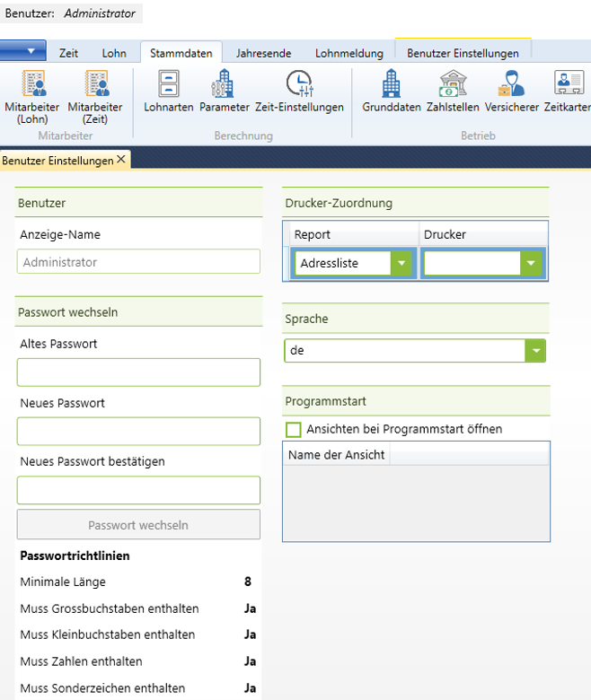Click the Anzeige-Name input field
591x700 pixels.
(138, 262)
